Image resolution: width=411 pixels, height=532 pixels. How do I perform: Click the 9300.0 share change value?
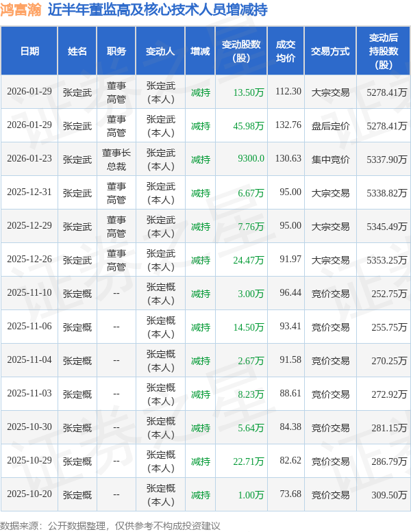click(x=251, y=158)
